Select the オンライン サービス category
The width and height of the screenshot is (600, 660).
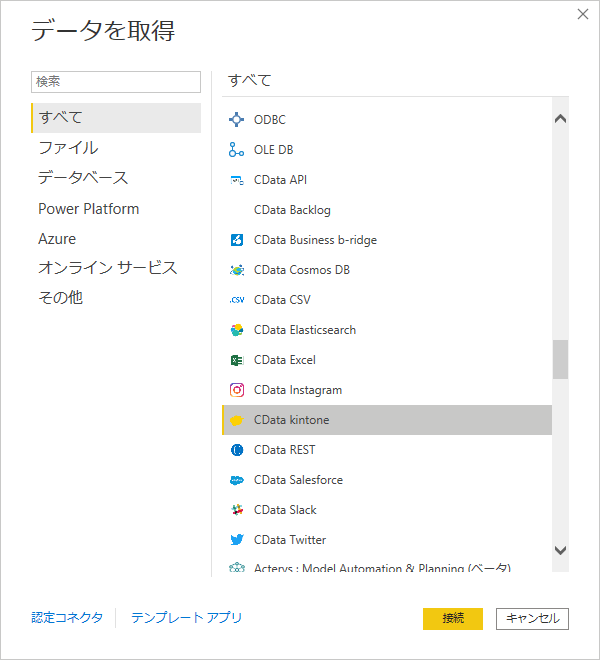point(116,268)
